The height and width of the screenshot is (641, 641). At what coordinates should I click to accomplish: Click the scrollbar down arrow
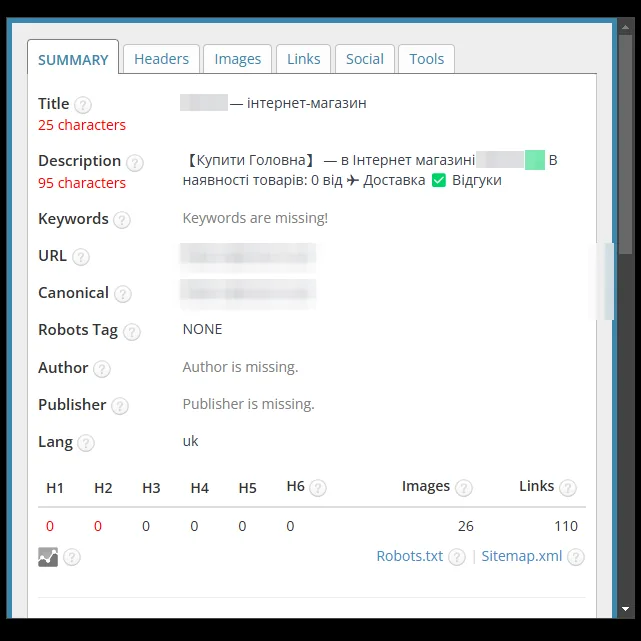point(625,609)
